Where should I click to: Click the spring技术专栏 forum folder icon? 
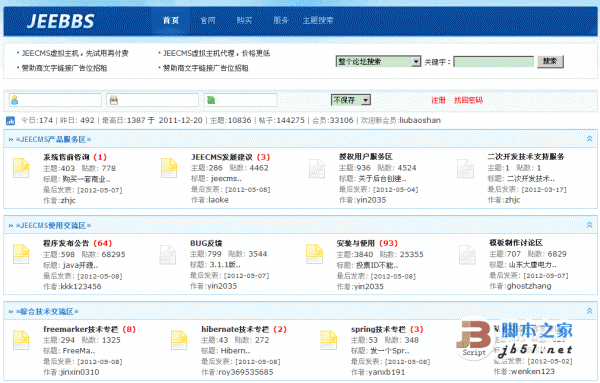[328, 340]
